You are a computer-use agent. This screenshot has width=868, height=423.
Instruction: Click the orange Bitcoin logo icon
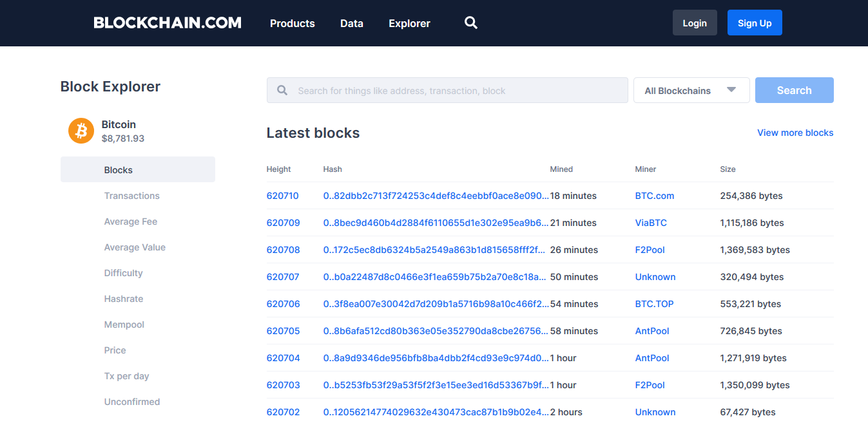(81, 131)
